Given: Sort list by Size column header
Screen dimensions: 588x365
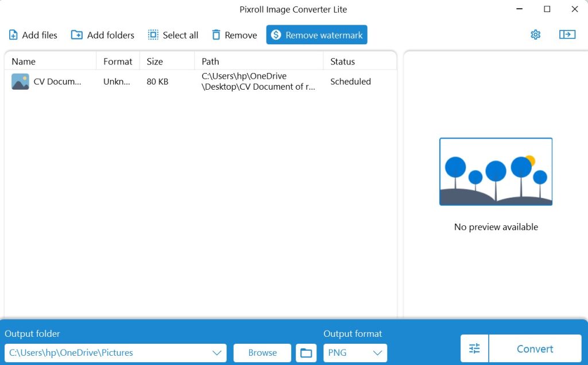Looking at the screenshot, I should click(x=154, y=62).
